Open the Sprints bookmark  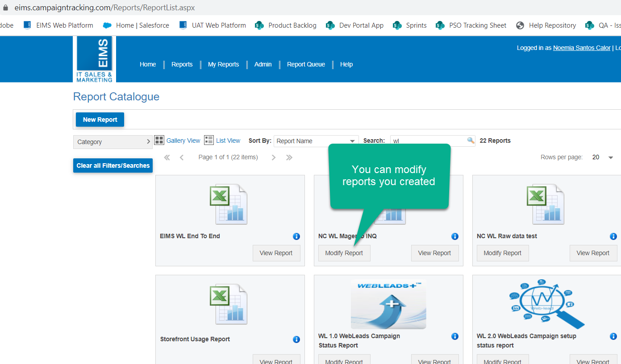point(410,25)
